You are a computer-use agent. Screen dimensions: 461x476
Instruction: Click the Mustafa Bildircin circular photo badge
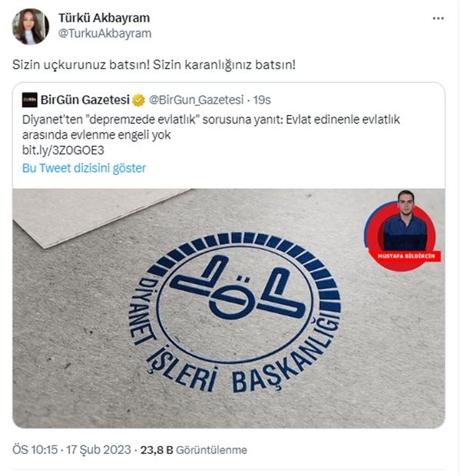[402, 232]
